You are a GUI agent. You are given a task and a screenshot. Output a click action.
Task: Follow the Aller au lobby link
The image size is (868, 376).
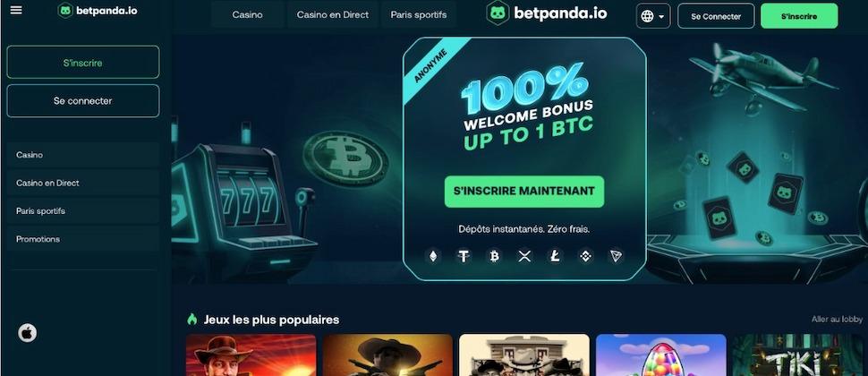coord(837,319)
